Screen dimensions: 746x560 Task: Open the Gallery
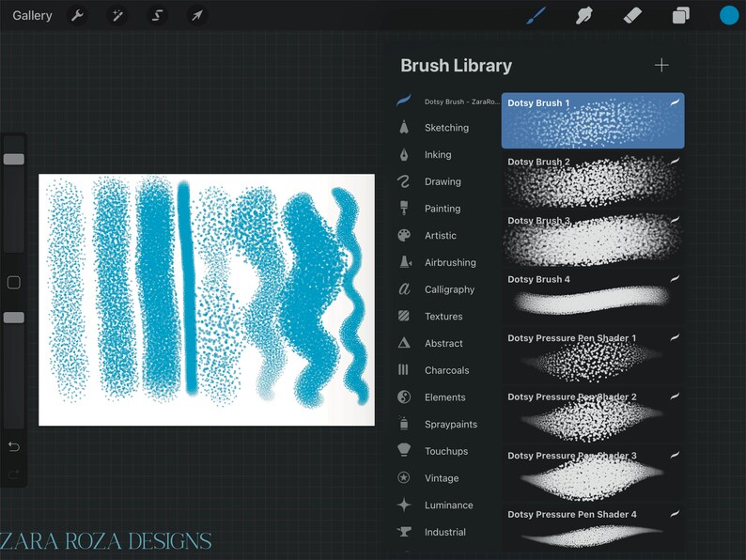[32, 16]
